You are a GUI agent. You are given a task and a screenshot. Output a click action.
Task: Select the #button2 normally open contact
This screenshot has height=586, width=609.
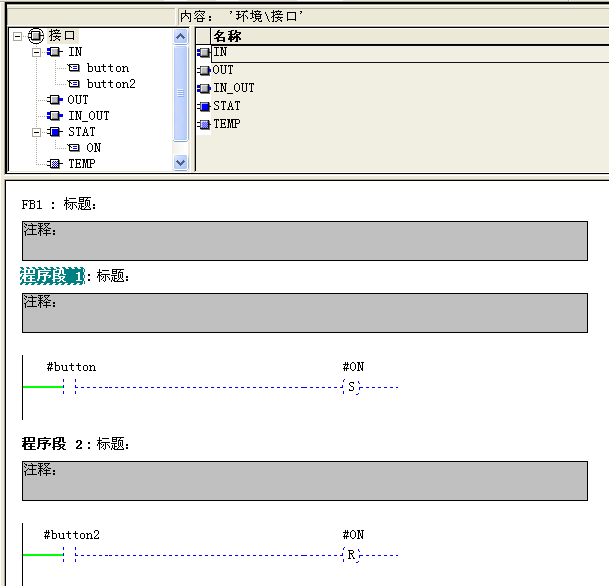[69, 554]
